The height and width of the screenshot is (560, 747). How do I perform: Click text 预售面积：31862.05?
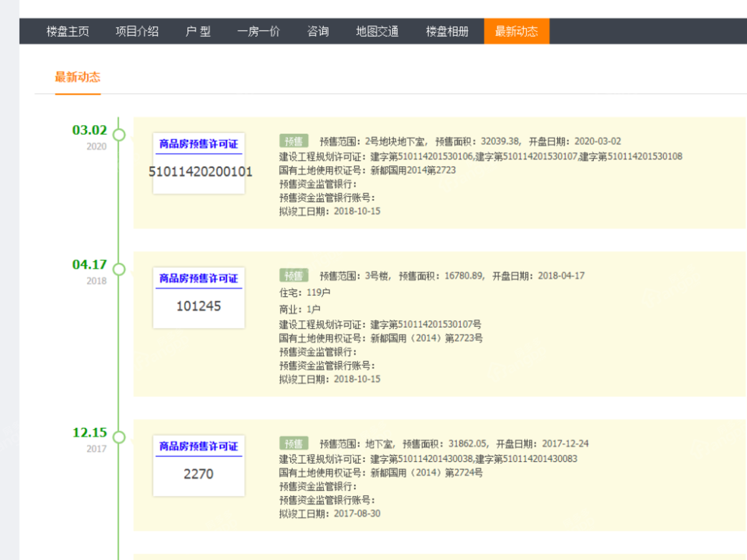coord(446,444)
